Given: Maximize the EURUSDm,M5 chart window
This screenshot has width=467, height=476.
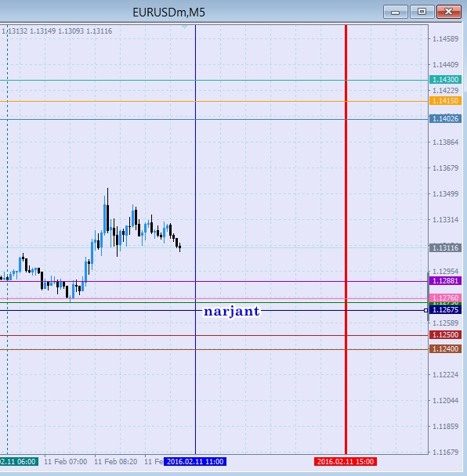Looking at the screenshot, I should (422, 12).
